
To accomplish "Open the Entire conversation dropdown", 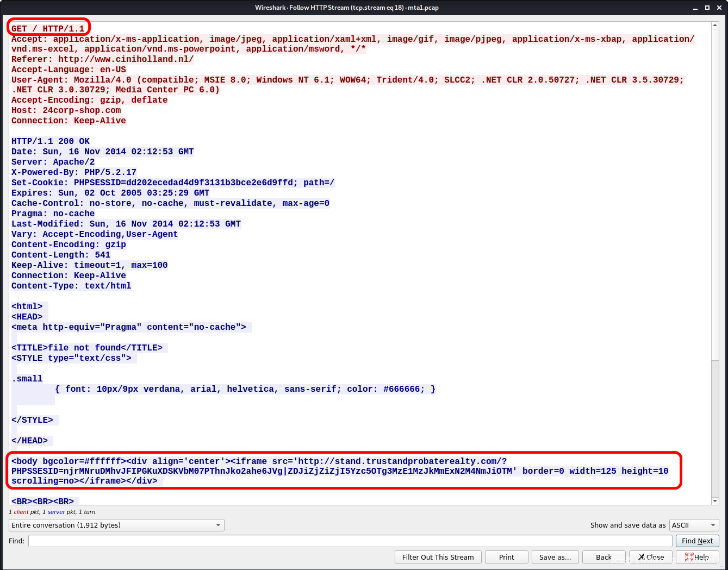I will click(116, 525).
